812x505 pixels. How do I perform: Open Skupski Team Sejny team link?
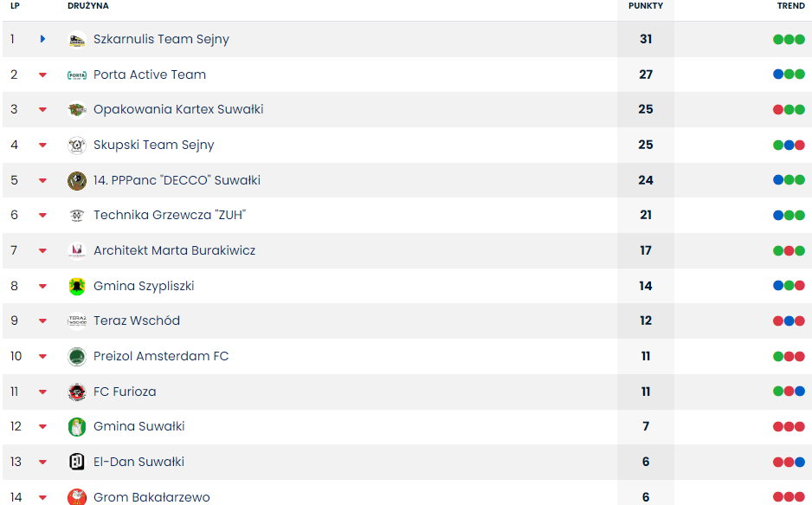(153, 145)
